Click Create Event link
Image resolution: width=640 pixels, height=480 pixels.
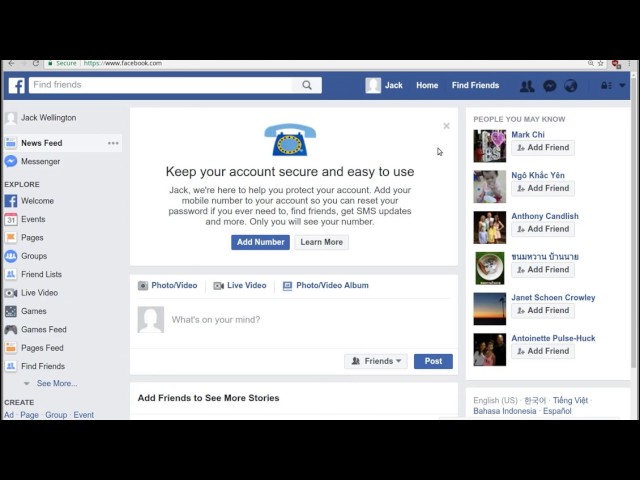pyautogui.click(x=84, y=415)
